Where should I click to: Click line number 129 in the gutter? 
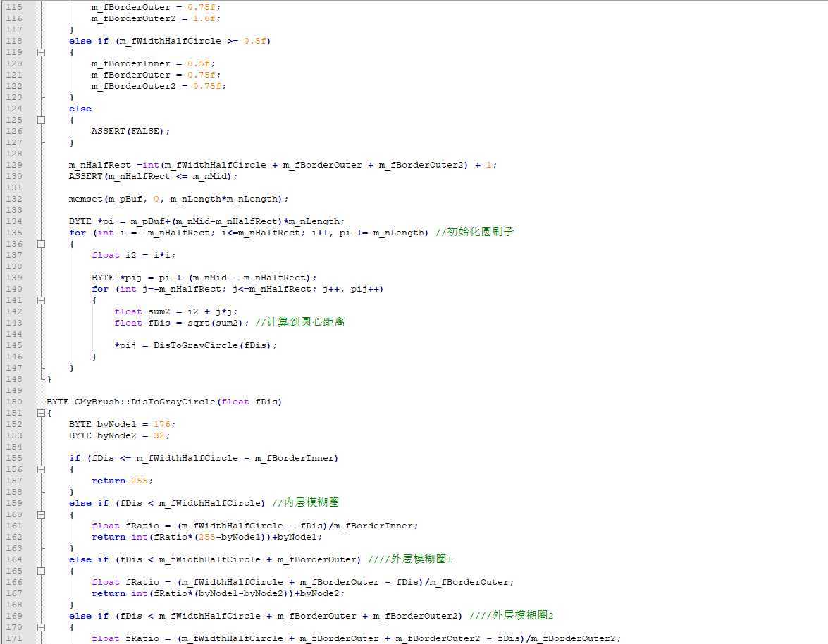click(x=14, y=165)
